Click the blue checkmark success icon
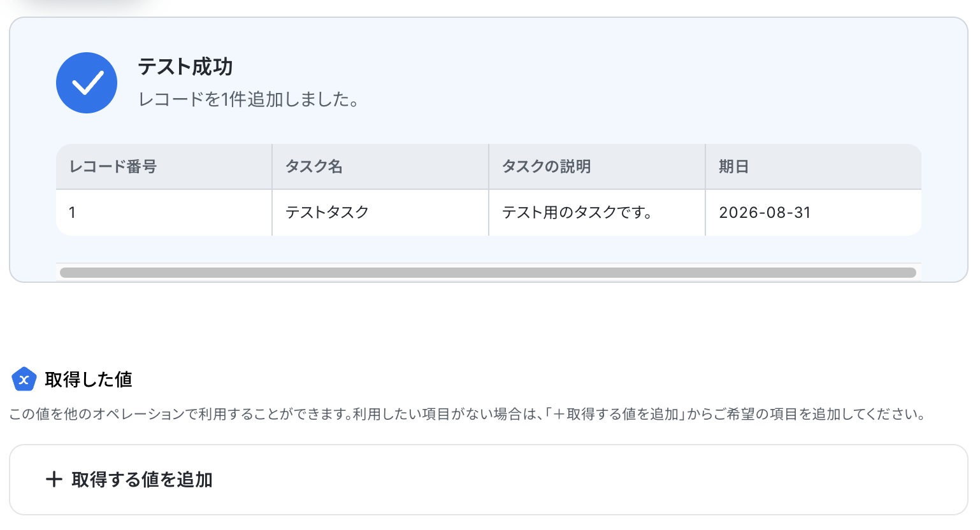The height and width of the screenshot is (530, 980). tap(87, 83)
